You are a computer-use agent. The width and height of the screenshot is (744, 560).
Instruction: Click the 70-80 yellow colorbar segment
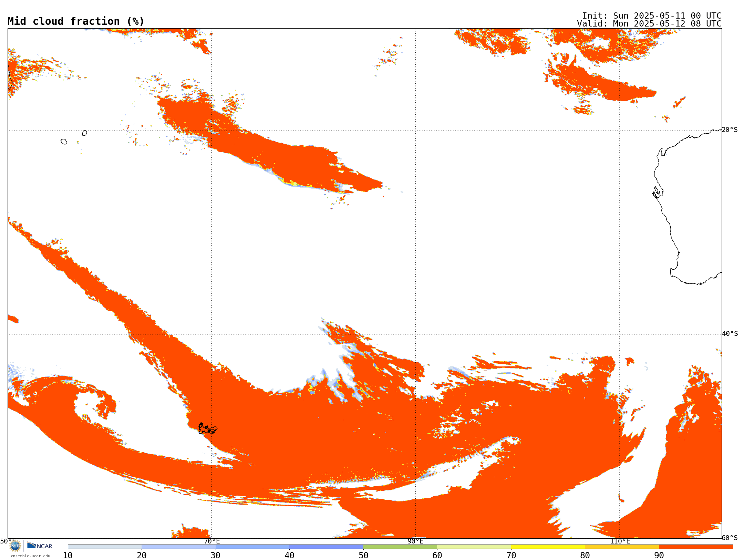[548, 547]
